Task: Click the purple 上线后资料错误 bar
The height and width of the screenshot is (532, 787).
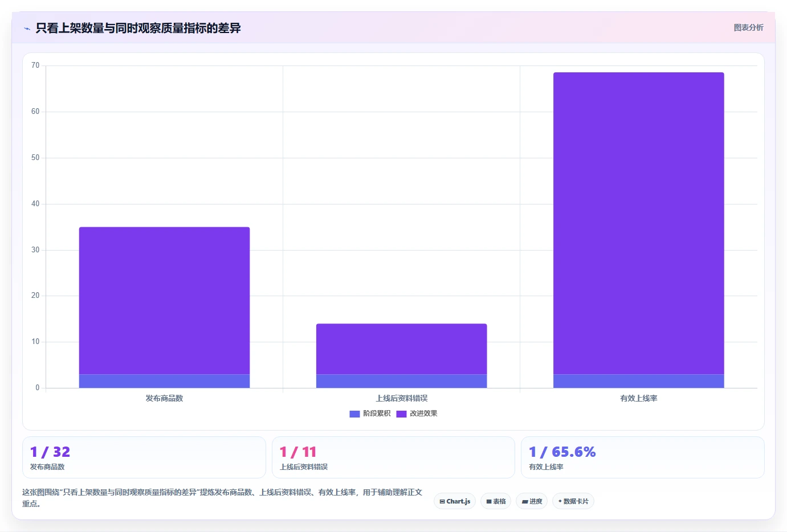Action: 401,349
